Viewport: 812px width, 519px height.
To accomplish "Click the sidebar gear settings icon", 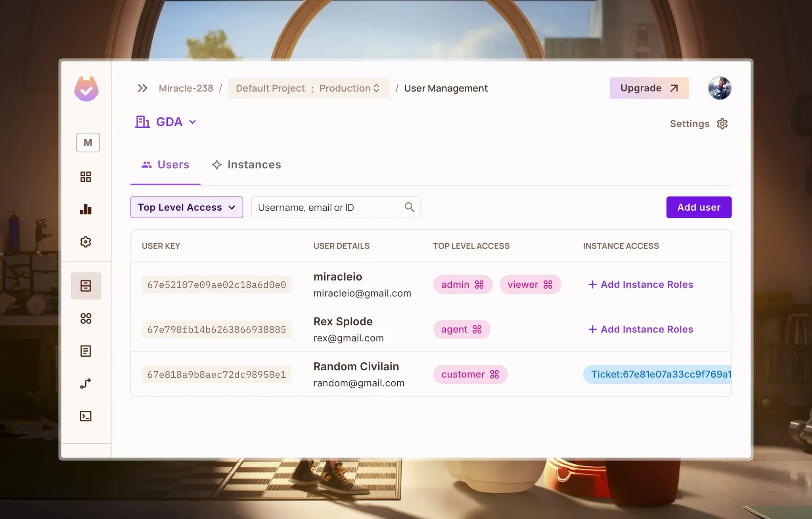I will [x=86, y=242].
